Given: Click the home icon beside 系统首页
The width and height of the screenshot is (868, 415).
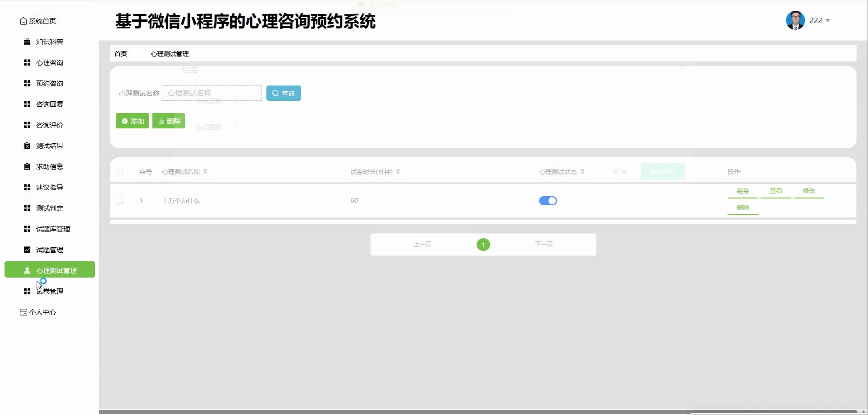Looking at the screenshot, I should pyautogui.click(x=24, y=21).
